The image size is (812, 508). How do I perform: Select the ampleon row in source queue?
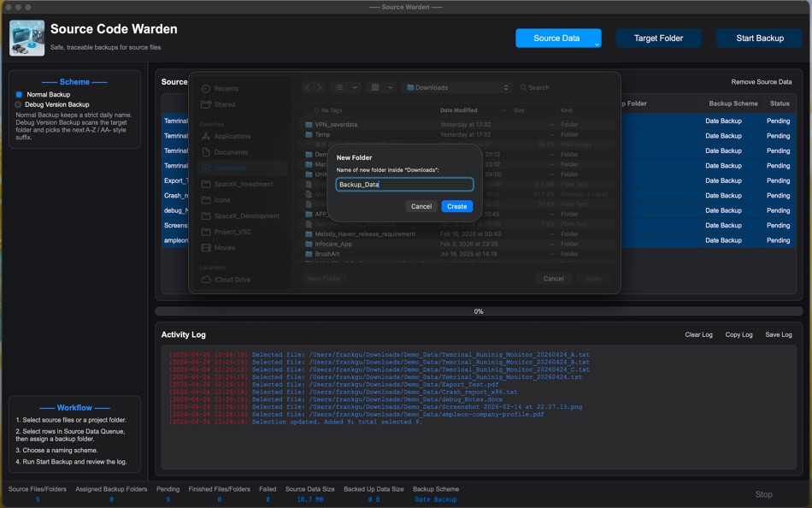(175, 240)
